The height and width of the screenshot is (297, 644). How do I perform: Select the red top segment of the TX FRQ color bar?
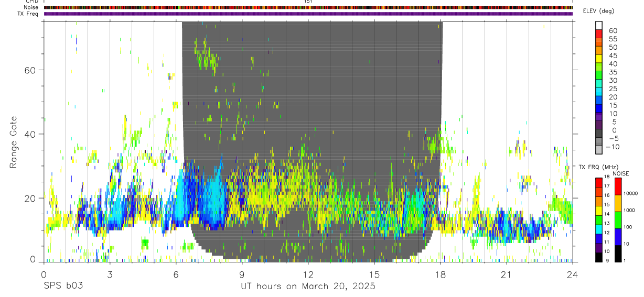tap(599, 183)
